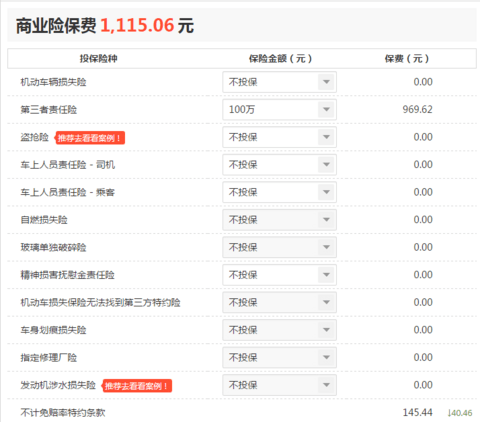Expand the 发动机涉水损失险 dropdown
This screenshot has width=480, height=422.
coord(279,385)
